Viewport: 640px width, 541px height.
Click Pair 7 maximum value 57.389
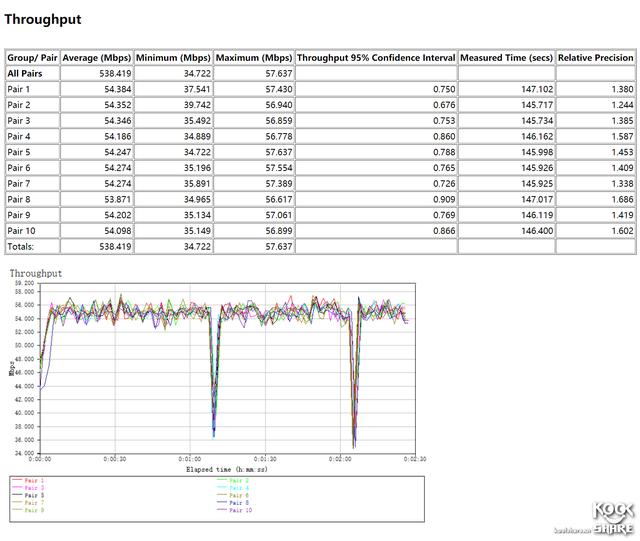[279, 183]
